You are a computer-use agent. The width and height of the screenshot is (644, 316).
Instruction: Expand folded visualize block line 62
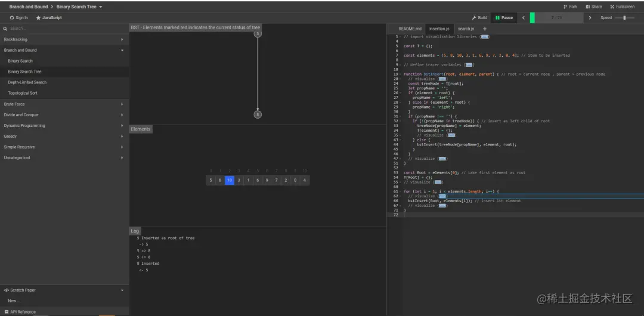[x=442, y=196]
